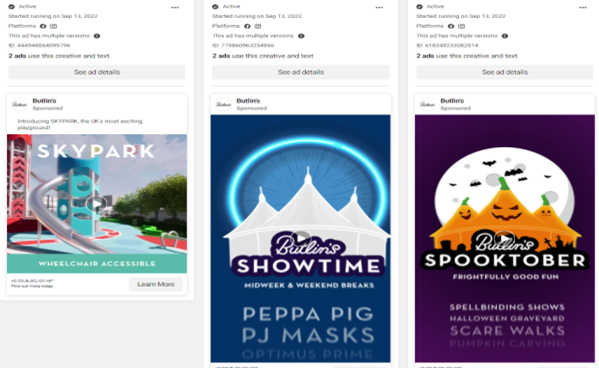The height and width of the screenshot is (368, 599).
Task: Click info icon beside multiple versions, third card
Action: [505, 36]
